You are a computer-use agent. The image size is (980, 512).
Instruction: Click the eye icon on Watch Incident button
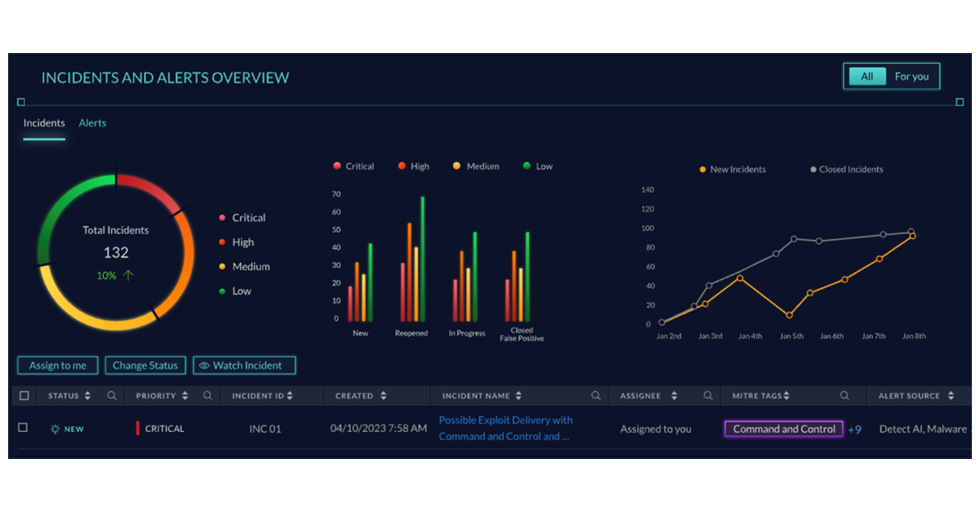204,365
